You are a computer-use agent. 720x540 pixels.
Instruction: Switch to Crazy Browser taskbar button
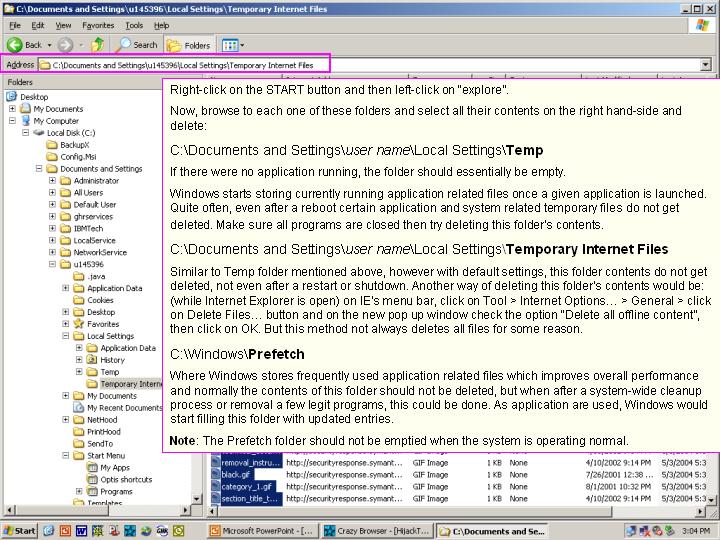pos(377,531)
